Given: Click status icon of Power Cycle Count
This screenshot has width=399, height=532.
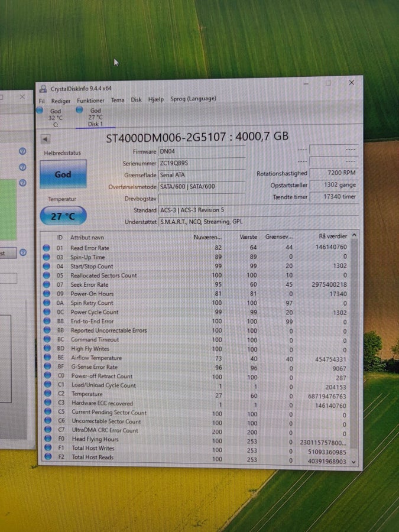Looking at the screenshot, I should [x=47, y=312].
